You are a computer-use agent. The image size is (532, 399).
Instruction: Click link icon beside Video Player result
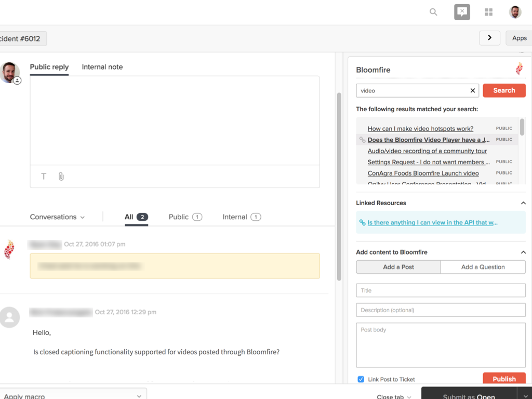click(362, 140)
